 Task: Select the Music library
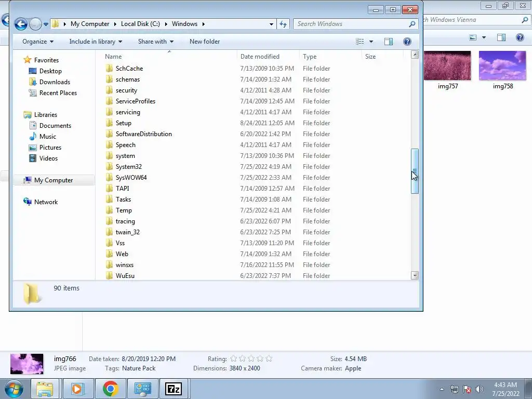[47, 137]
